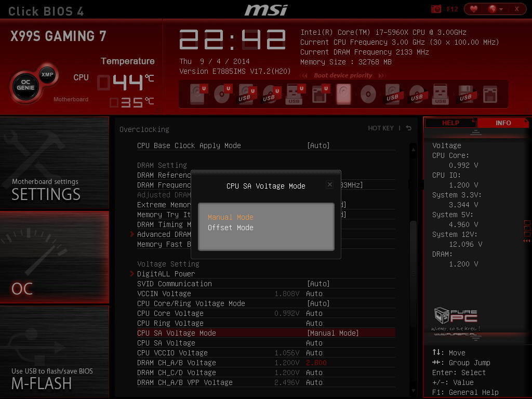
Task: Edit the VCCIN Voltage Auto value
Action: 314,294
